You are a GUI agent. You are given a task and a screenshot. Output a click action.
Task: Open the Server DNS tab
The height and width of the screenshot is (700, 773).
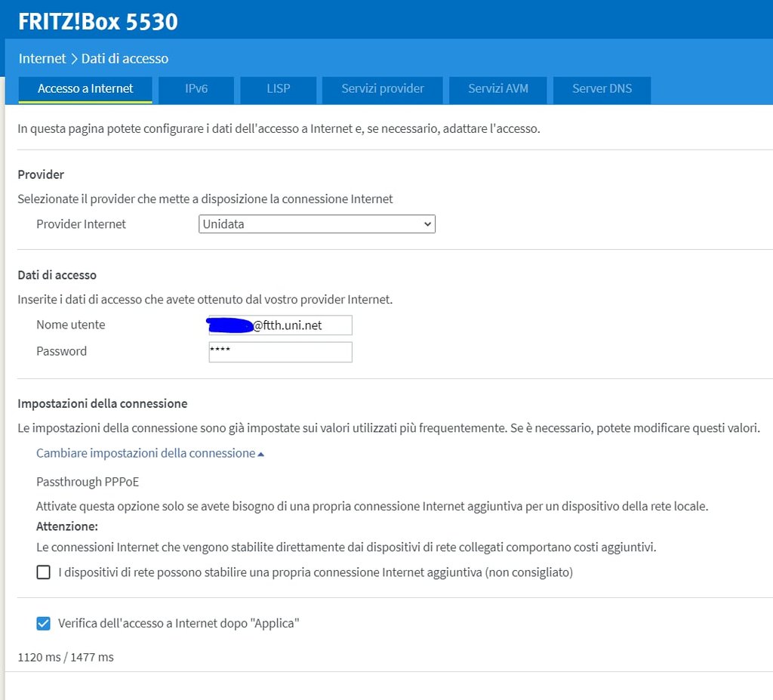coord(602,89)
